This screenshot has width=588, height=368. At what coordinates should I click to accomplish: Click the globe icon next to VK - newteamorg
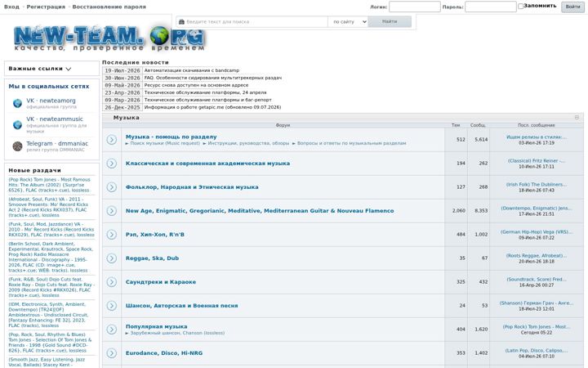[x=17, y=103]
